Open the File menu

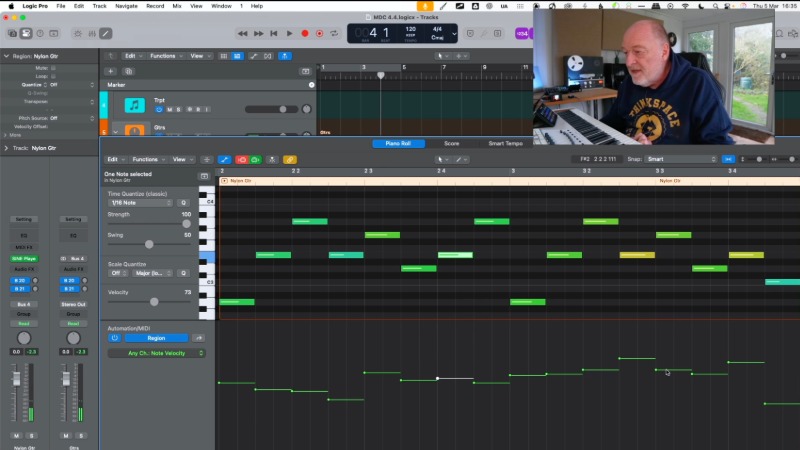[x=61, y=6]
